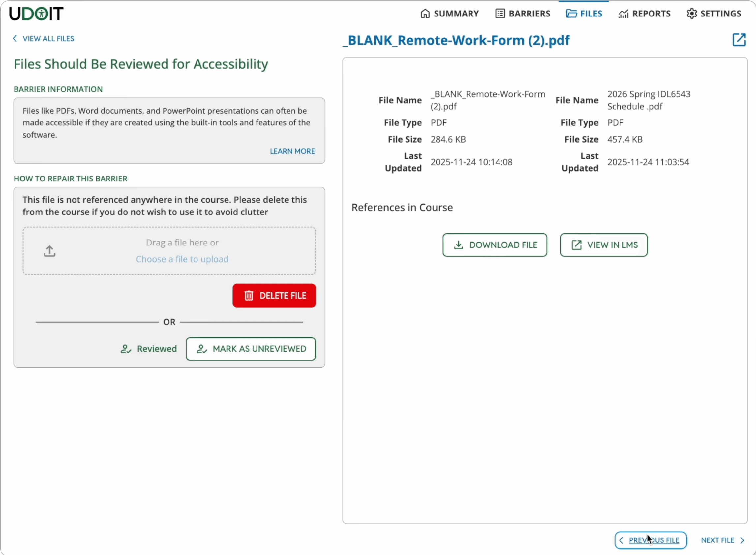Click the trash icon on Delete File
The width and height of the screenshot is (756, 555).
(249, 296)
